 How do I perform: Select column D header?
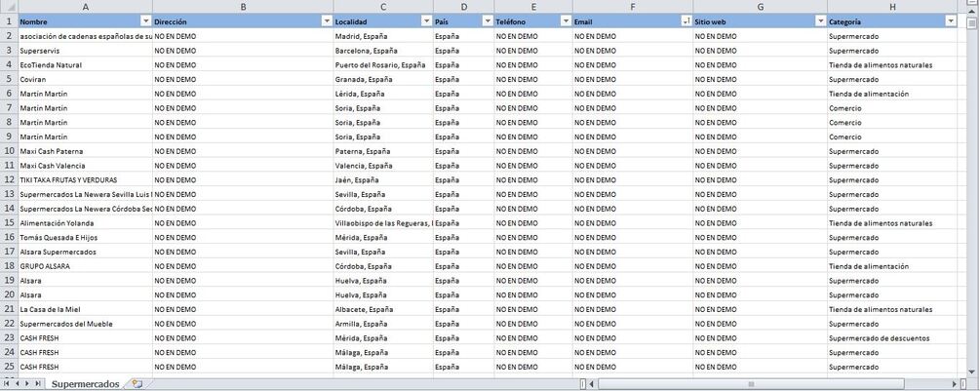(x=463, y=6)
